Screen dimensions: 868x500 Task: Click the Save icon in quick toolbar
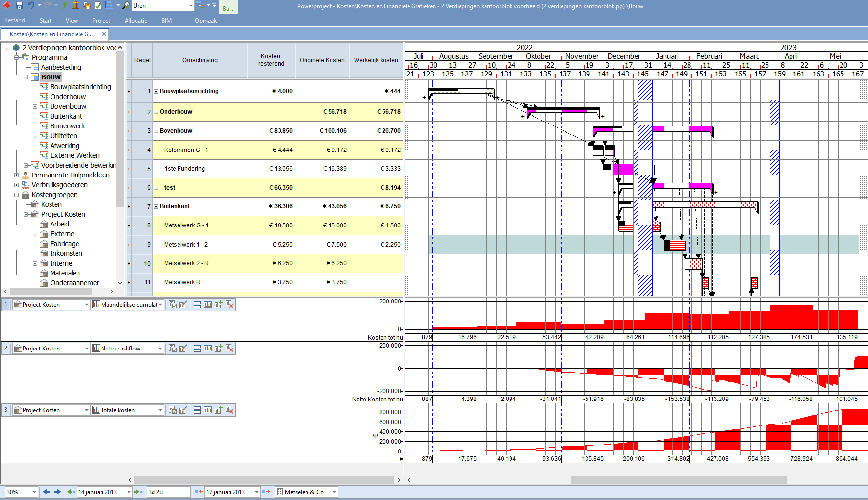pyautogui.click(x=20, y=5)
